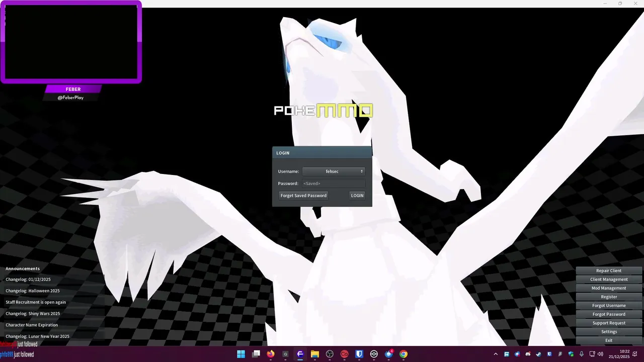Open the purple F app in taskbar
This screenshot has height=362, width=644.
(x=300, y=354)
